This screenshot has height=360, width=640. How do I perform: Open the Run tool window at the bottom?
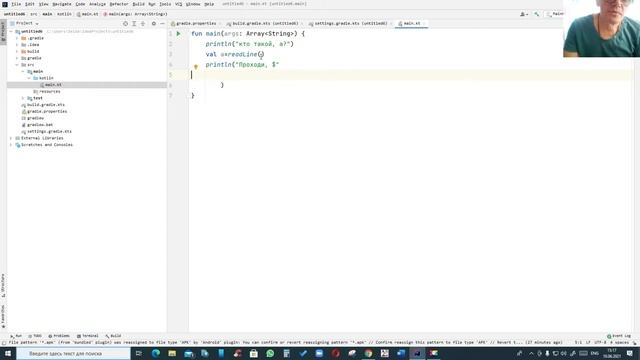click(16, 336)
